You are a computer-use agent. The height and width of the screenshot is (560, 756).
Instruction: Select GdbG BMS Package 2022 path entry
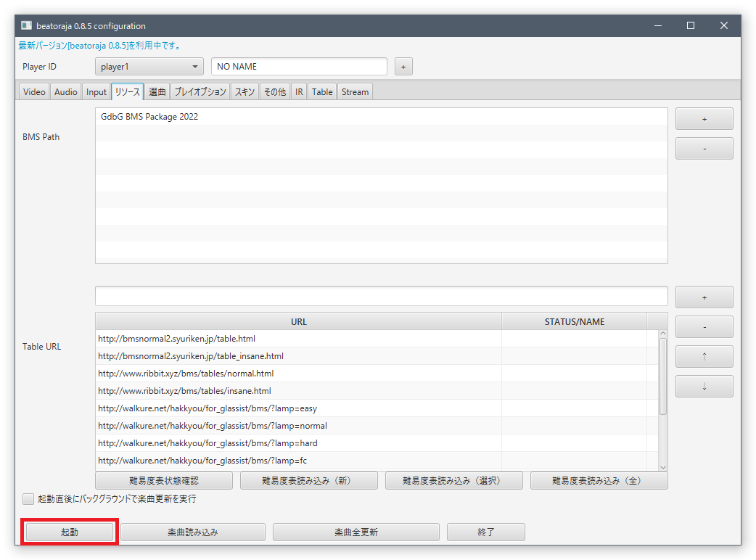point(149,117)
